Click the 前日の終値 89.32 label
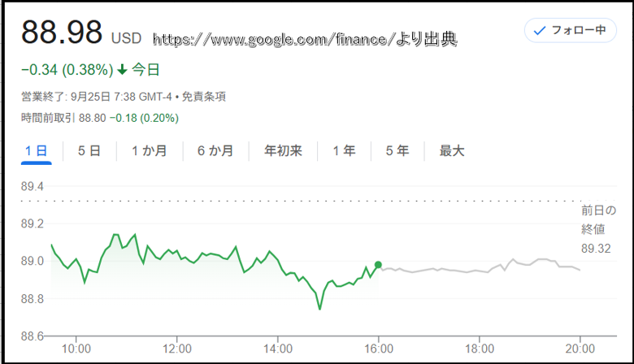 pyautogui.click(x=597, y=229)
